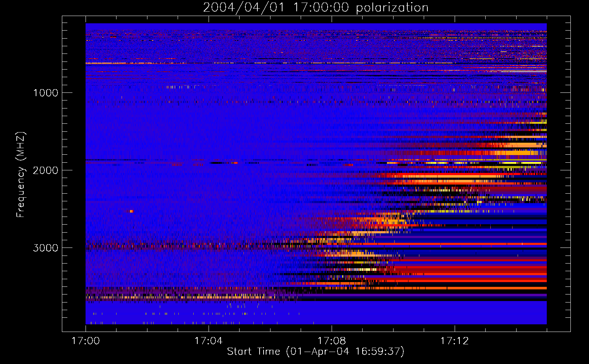Click the '3000' frequency tick label

[x=46, y=248]
